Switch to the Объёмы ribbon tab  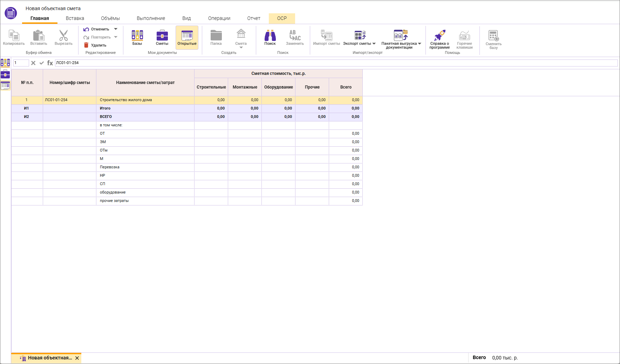(x=110, y=18)
